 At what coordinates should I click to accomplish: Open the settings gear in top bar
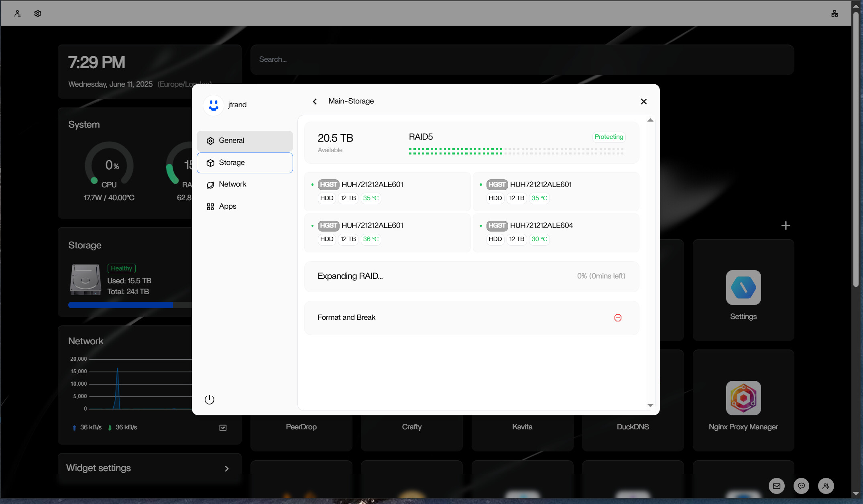tap(38, 13)
